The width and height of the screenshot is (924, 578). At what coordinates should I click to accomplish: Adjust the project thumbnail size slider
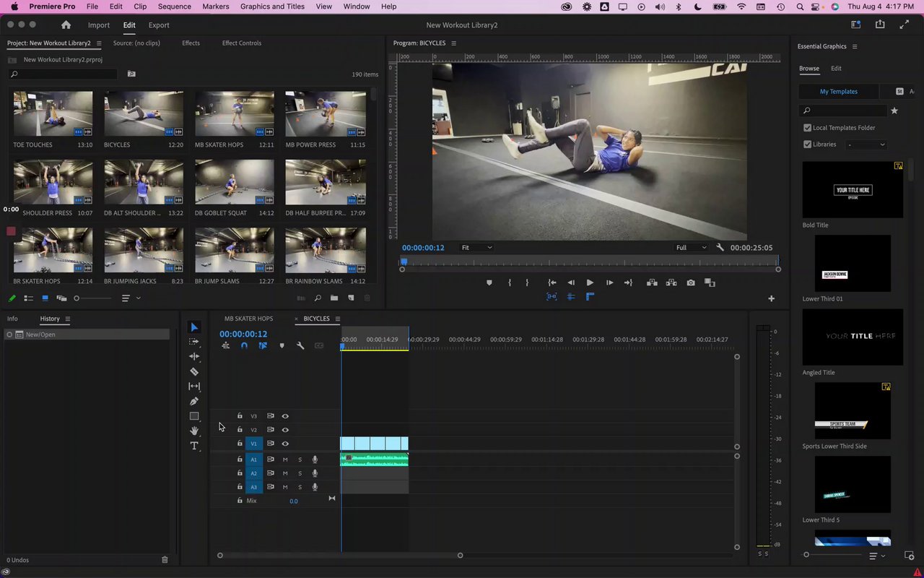(x=77, y=298)
